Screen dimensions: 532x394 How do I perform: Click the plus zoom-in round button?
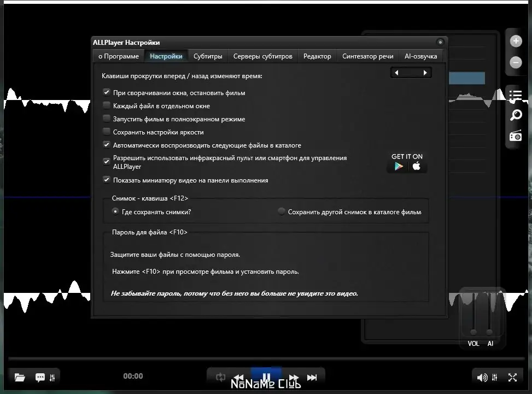tap(516, 42)
